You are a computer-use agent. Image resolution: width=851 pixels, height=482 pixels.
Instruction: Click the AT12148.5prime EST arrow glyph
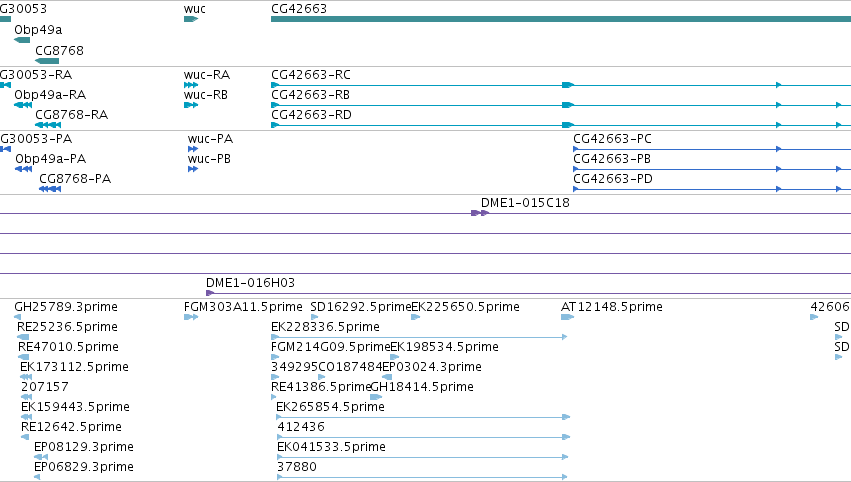click(567, 317)
